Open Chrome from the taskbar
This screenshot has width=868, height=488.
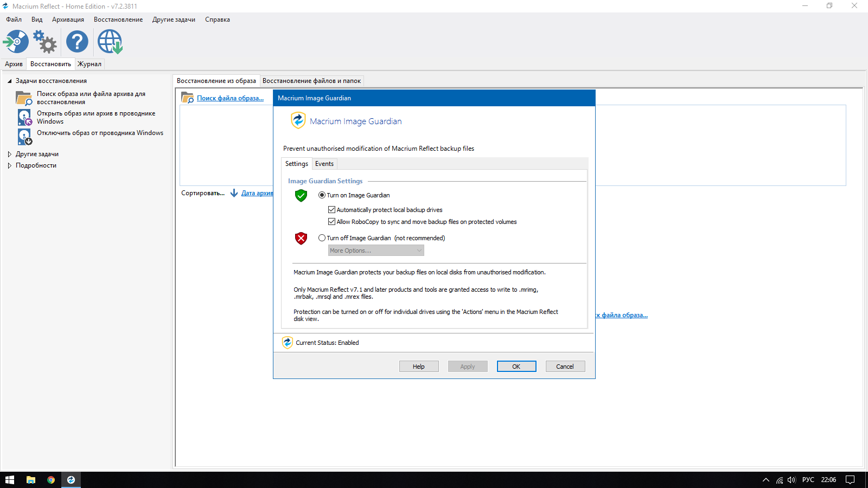pyautogui.click(x=51, y=480)
